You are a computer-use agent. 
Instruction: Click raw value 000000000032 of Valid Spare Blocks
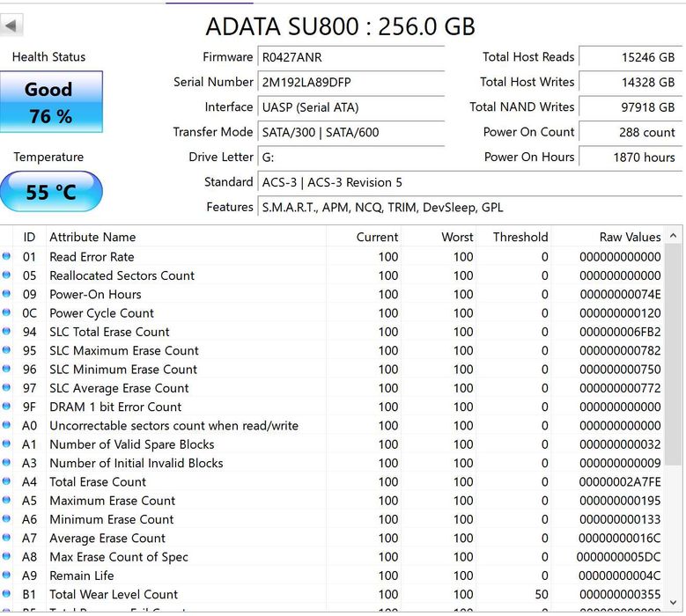tap(620, 444)
